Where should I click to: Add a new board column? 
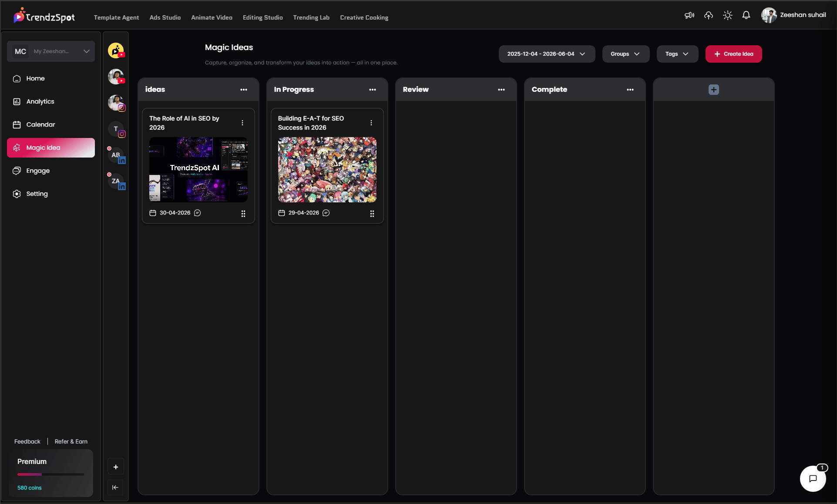[713, 90]
